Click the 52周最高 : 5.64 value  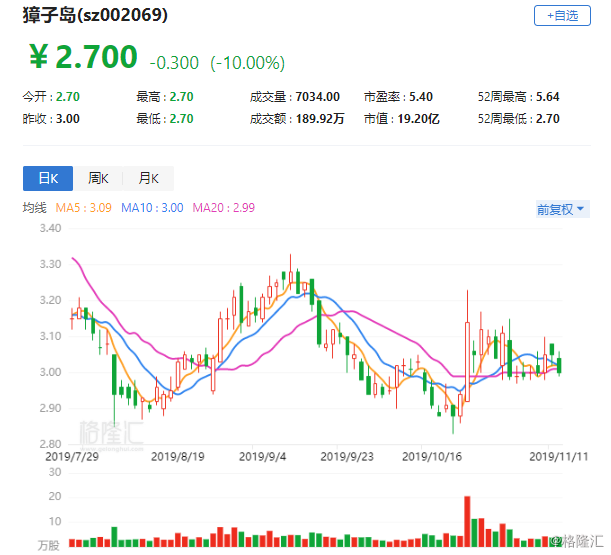pyautogui.click(x=519, y=97)
